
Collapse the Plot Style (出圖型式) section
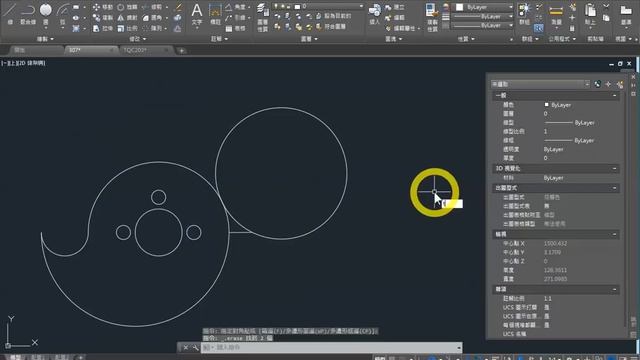click(x=614, y=188)
